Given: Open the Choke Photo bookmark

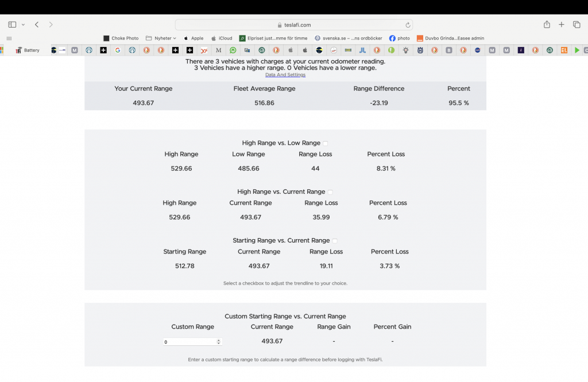Looking at the screenshot, I should tap(121, 38).
